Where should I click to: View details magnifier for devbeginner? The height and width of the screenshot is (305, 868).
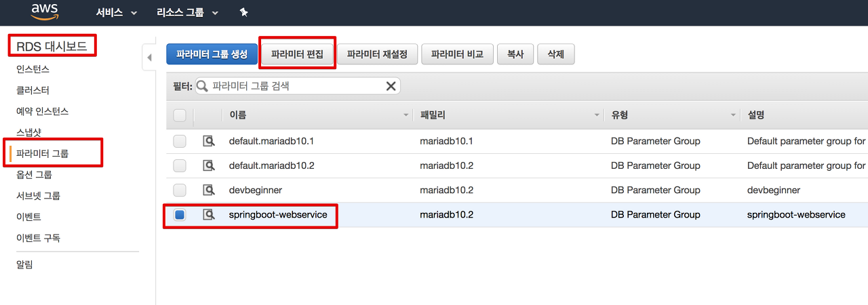point(209,190)
